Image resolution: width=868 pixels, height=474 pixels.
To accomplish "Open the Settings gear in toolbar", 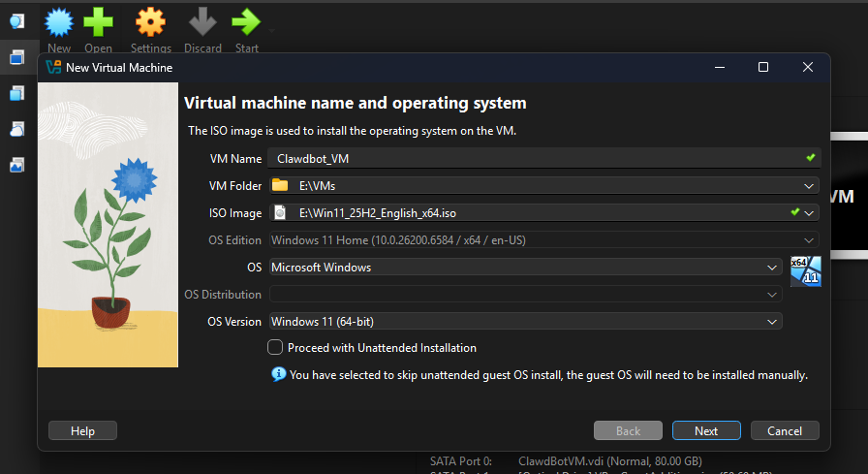I will 150,22.
